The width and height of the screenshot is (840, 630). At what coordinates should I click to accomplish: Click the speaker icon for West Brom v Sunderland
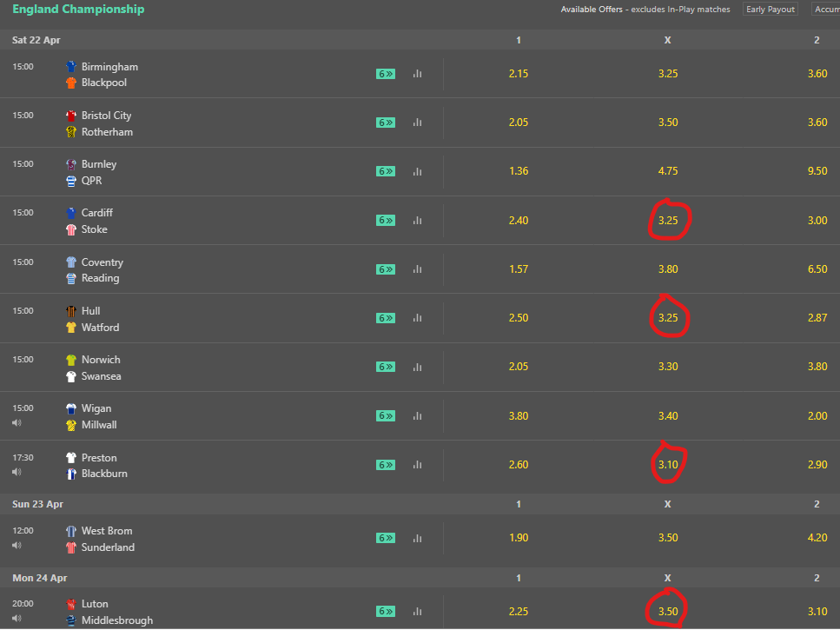pyautogui.click(x=17, y=546)
